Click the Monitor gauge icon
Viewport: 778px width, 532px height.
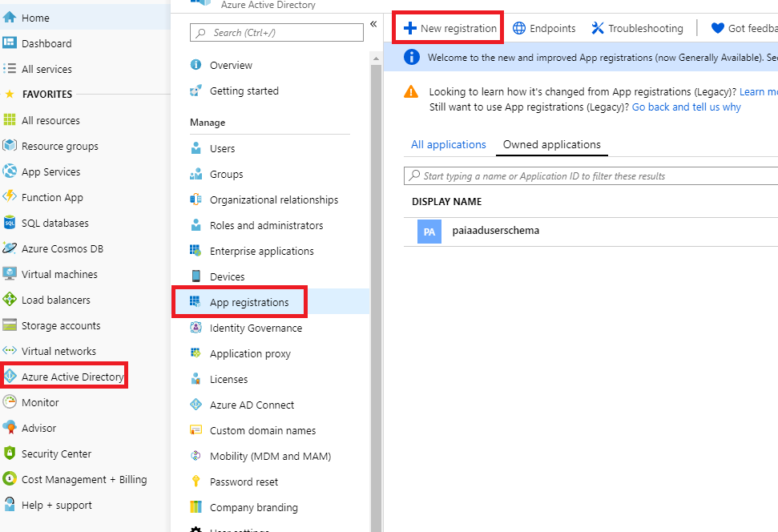[10, 402]
